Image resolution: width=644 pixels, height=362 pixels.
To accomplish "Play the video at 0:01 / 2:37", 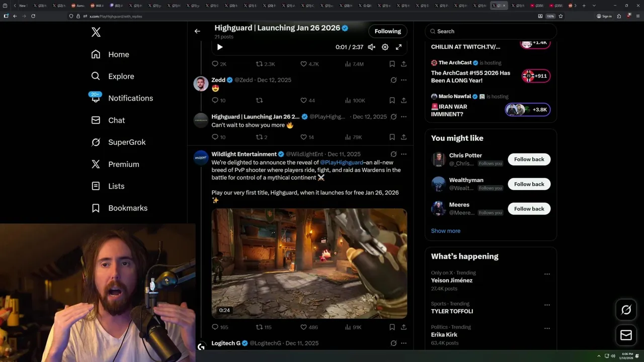I will point(220,47).
